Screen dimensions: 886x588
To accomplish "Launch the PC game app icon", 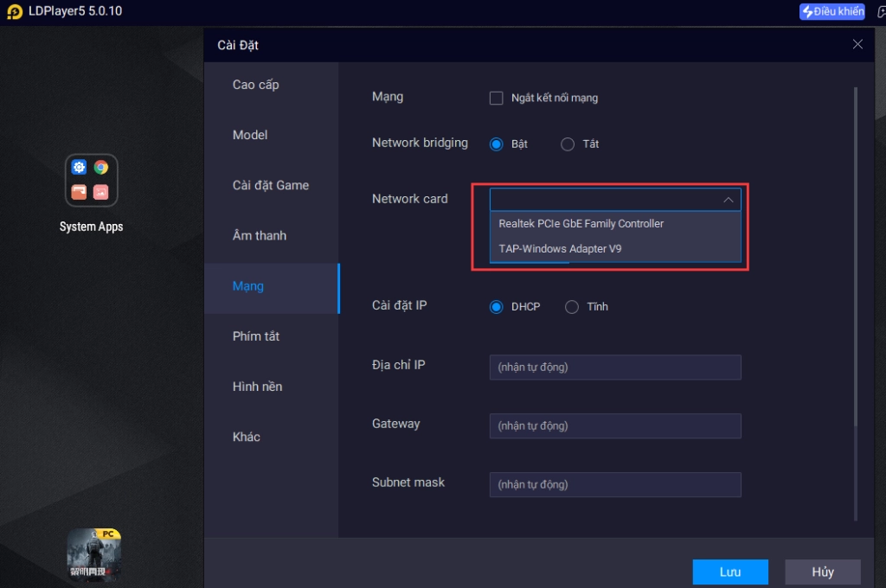I will [x=94, y=554].
